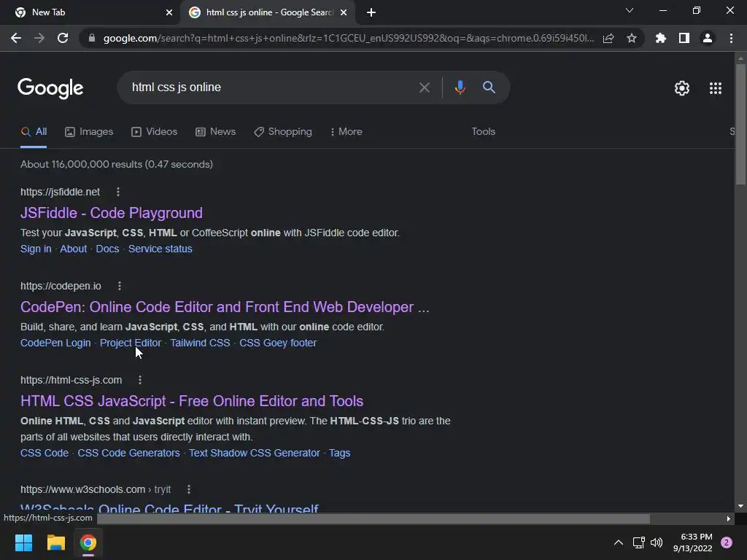Screen dimensions: 747x560
Task: Open notification center badge
Action: [727, 542]
